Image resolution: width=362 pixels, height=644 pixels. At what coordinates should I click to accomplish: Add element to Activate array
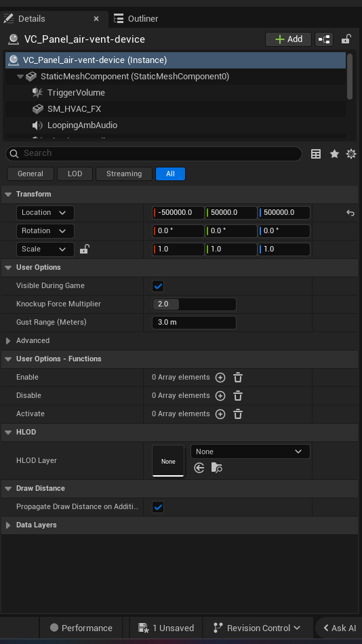pyautogui.click(x=220, y=414)
